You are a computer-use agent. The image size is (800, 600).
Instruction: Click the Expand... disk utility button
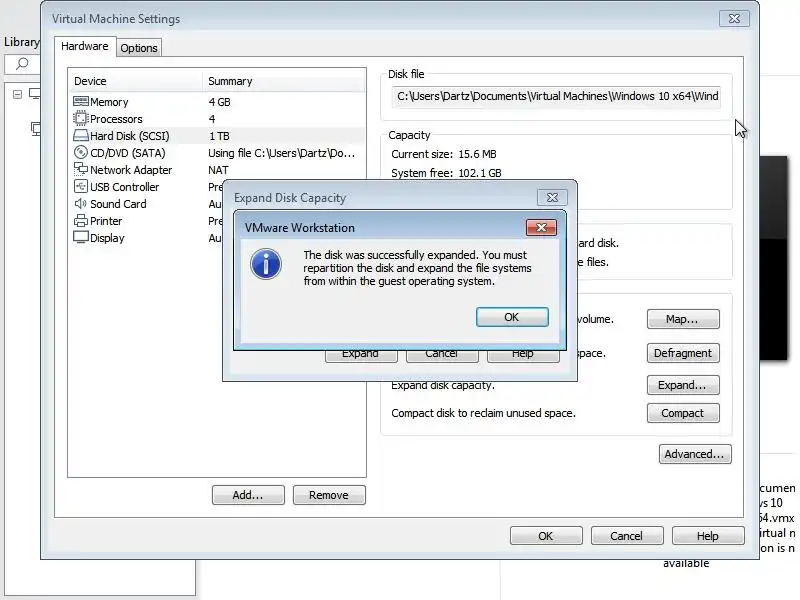click(x=683, y=385)
